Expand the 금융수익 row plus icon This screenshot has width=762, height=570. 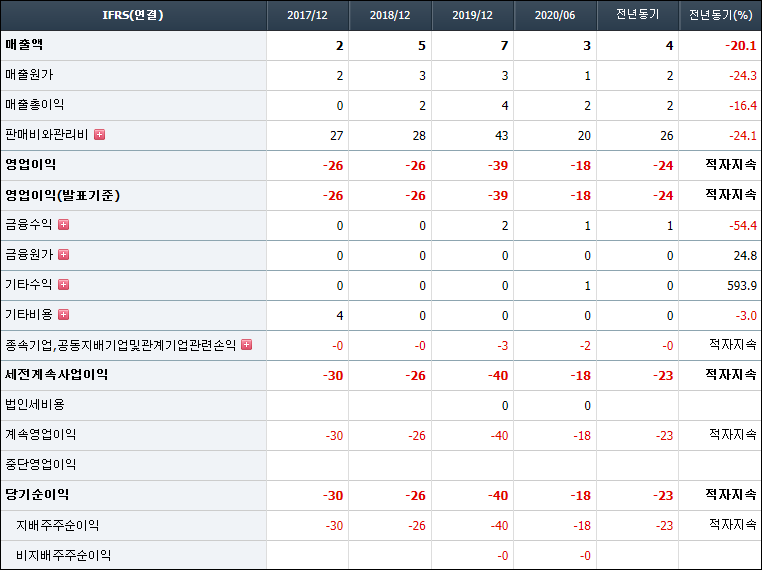click(64, 225)
